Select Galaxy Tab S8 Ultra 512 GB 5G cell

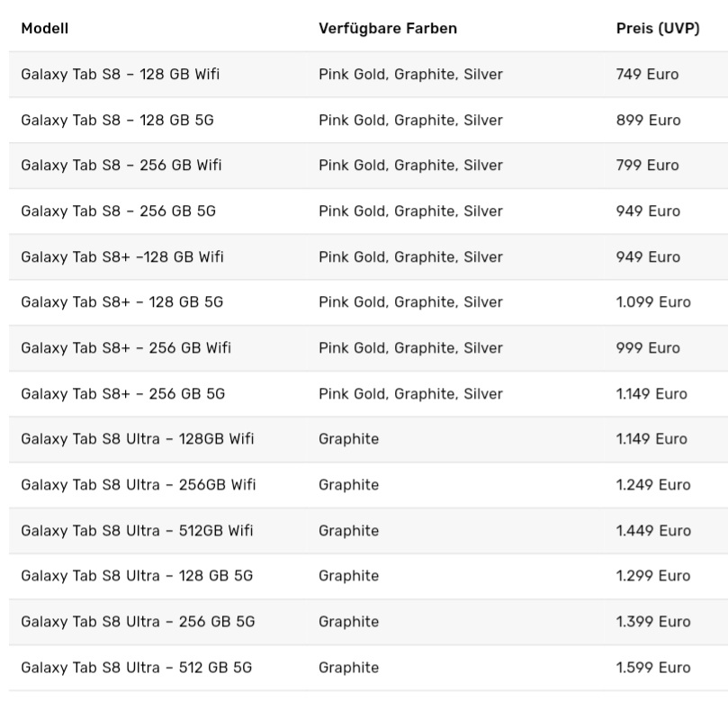137,668
